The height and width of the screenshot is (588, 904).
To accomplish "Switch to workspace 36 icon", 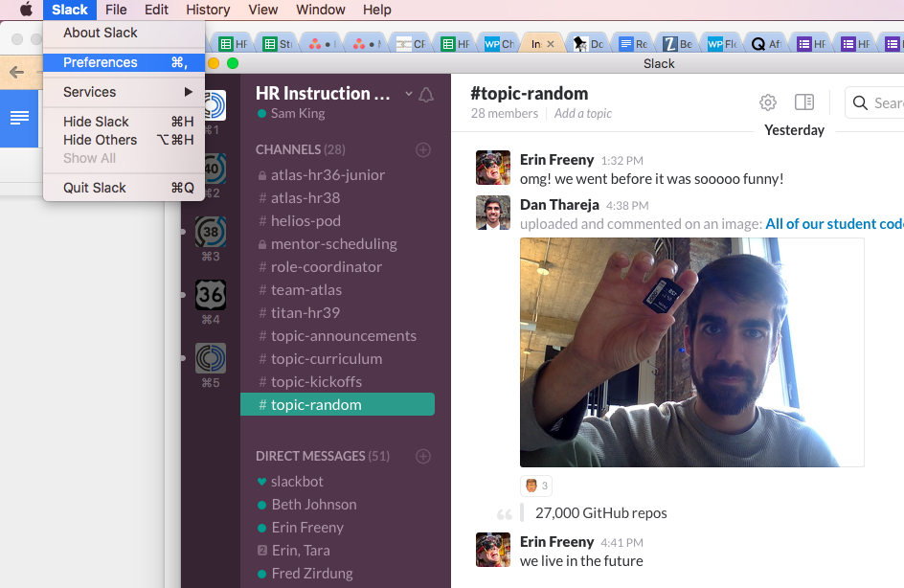I will (x=211, y=295).
